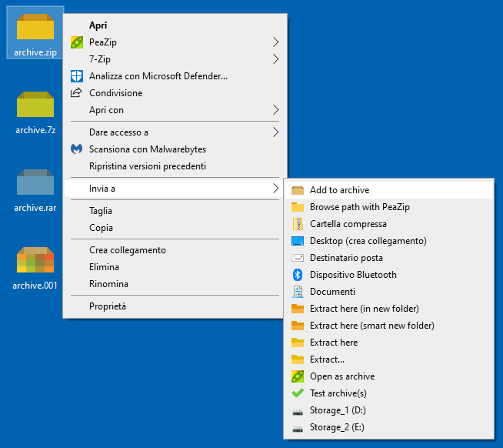The height and width of the screenshot is (448, 503).
Task: Open the 7-Zip menu entry
Action: (x=175, y=59)
